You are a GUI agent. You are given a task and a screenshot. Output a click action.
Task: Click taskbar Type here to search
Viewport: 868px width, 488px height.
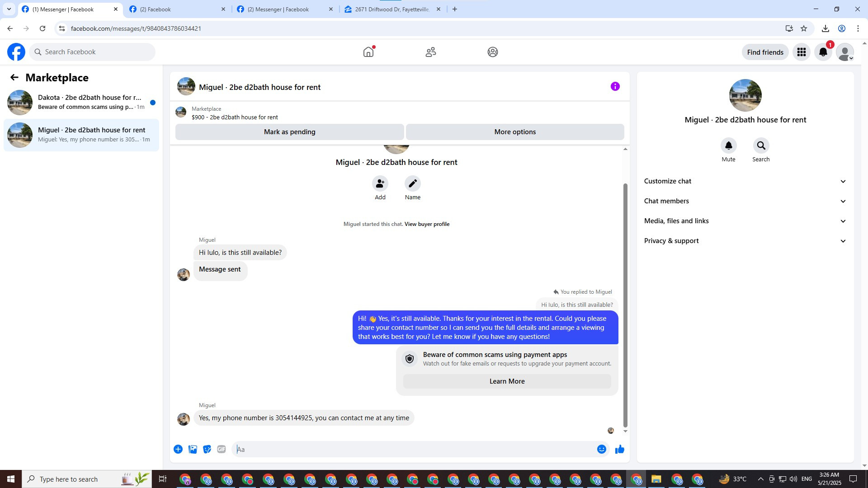point(87,479)
